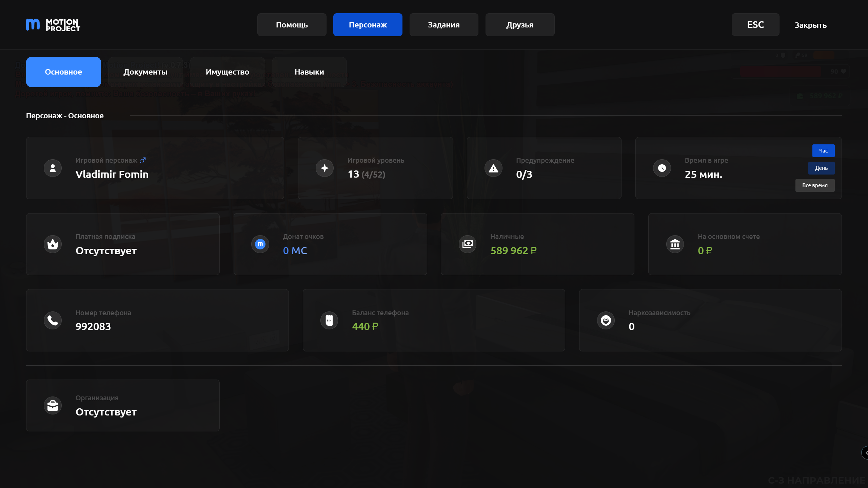Click the cash banknote icon

coord(468,244)
